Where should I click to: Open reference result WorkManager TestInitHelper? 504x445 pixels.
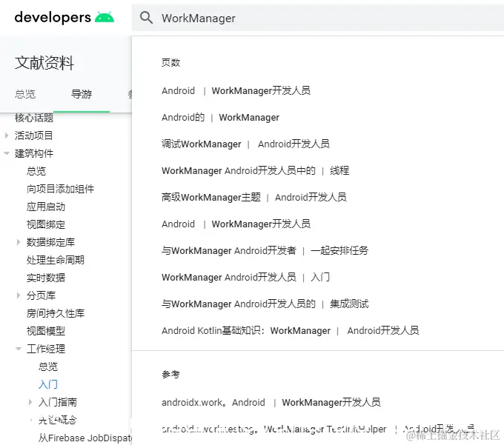[x=318, y=429]
